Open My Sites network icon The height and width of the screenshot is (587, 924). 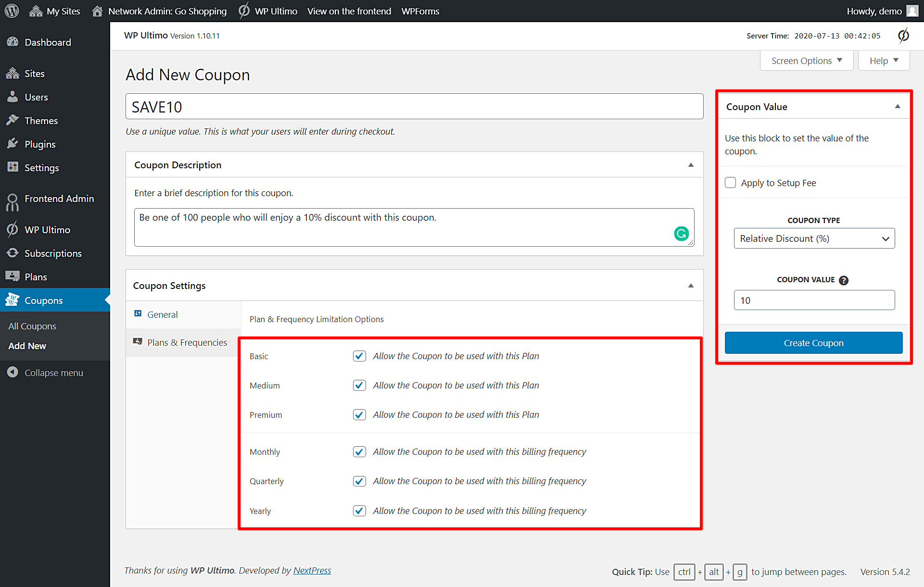pyautogui.click(x=36, y=11)
